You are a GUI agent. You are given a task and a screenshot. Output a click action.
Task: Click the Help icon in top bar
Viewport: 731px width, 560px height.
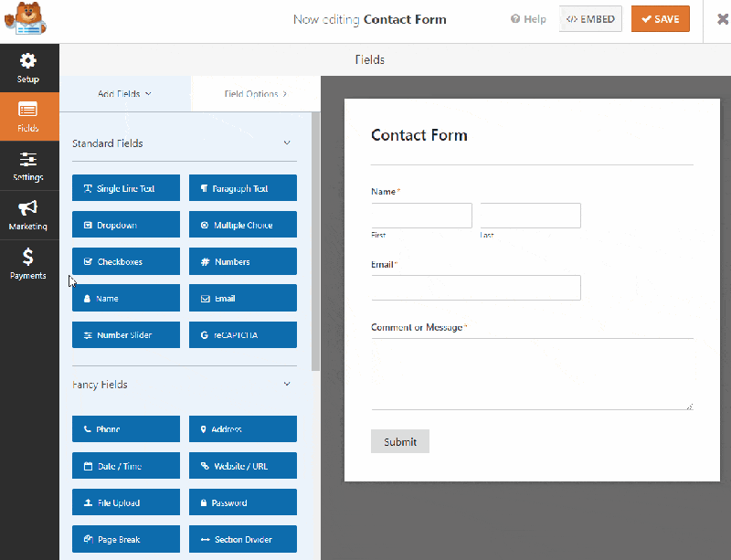pos(528,18)
